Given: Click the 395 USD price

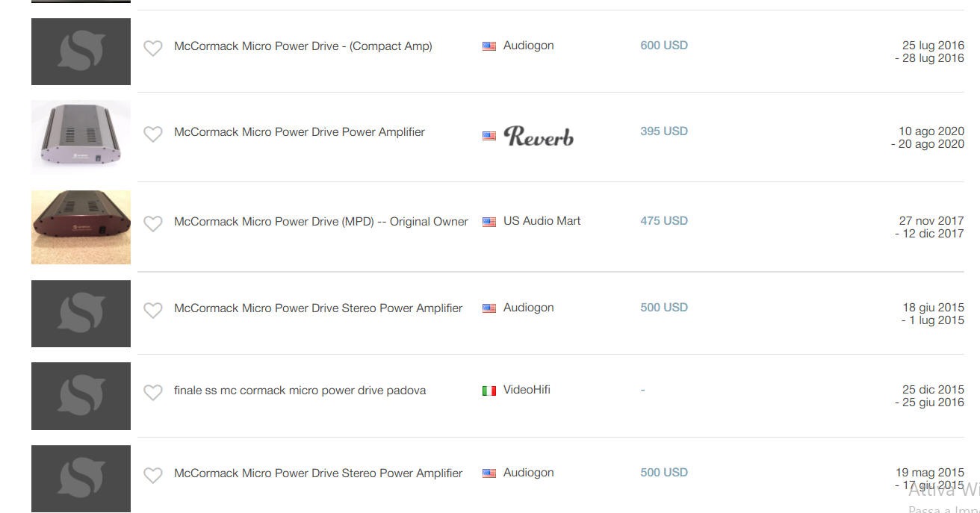Looking at the screenshot, I should 663,131.
